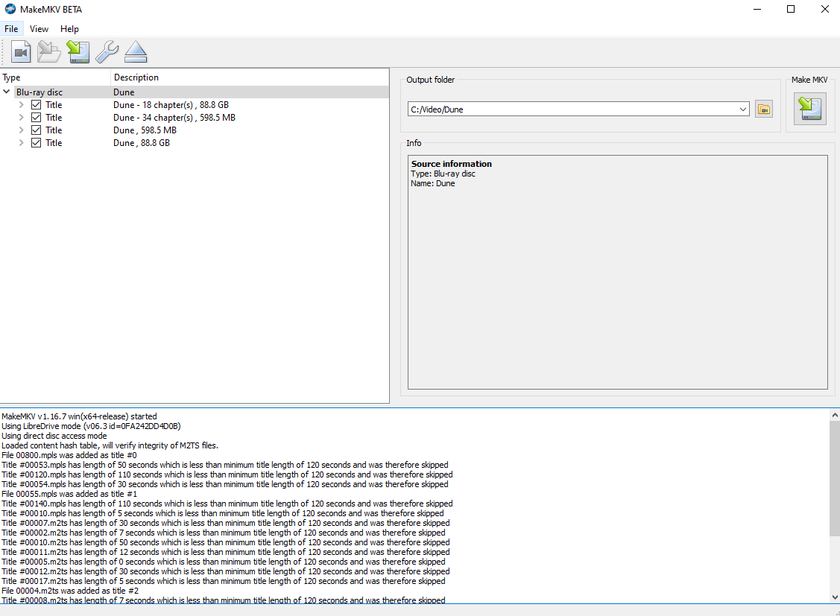
Task: Click log line "MakeMKV v1.16.7 win(x64-release) started"
Action: pyautogui.click(x=79, y=416)
